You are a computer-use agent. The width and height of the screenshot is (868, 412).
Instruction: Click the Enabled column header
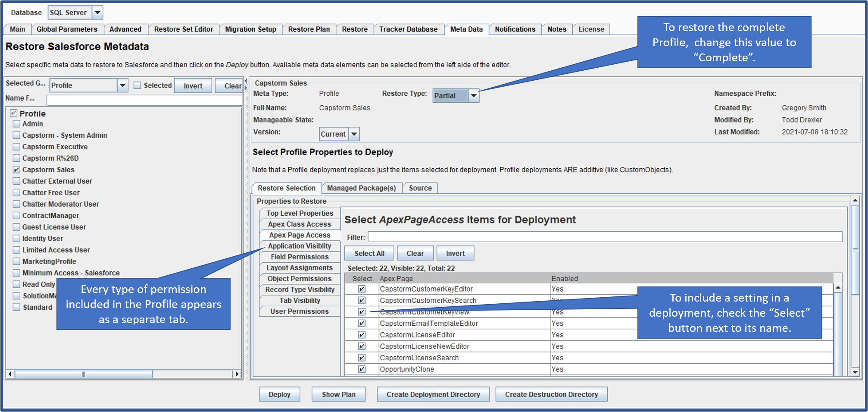[x=692, y=279]
